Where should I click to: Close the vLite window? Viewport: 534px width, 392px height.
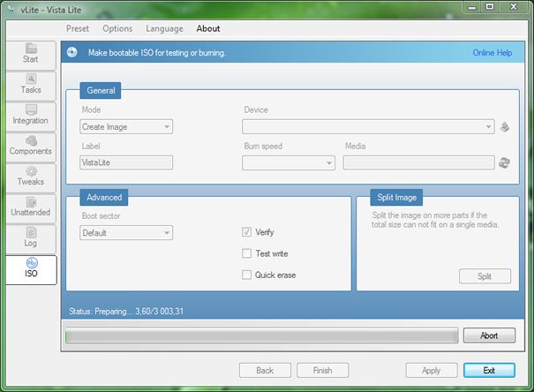click(514, 7)
